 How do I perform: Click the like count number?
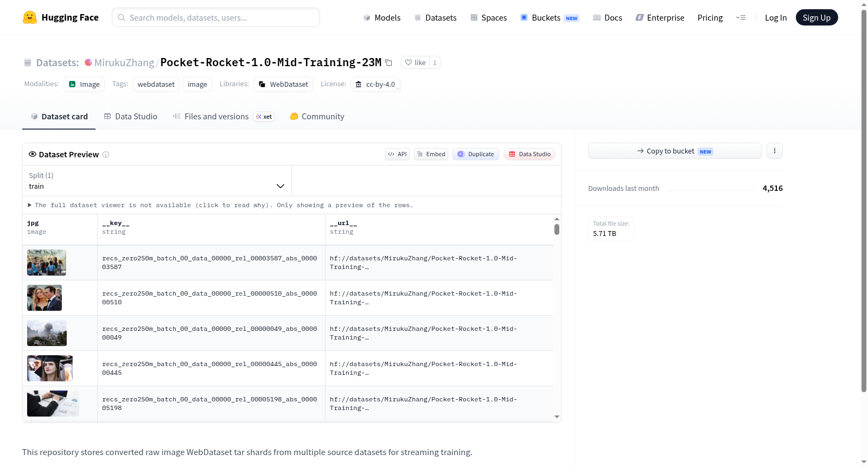[435, 62]
